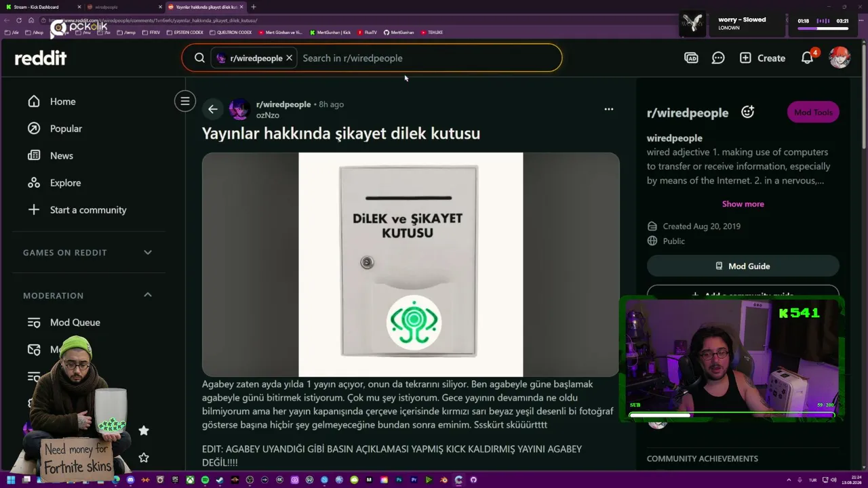Open the Reddit chat icon
The image size is (868, 488).
718,58
